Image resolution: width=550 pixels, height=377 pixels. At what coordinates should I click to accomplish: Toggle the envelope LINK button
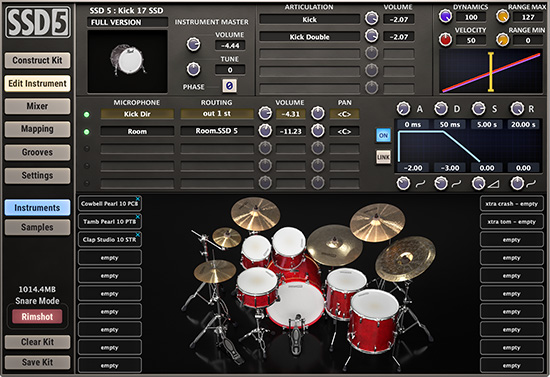[383, 157]
